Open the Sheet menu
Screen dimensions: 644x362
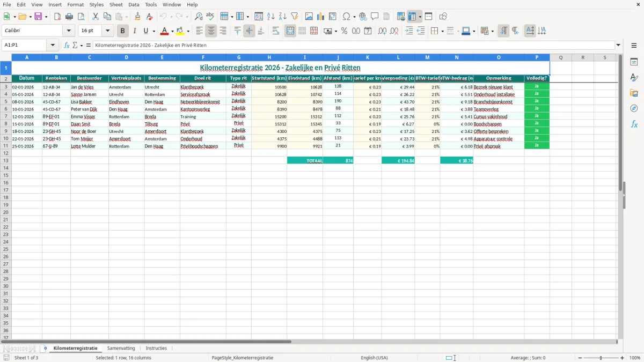tap(116, 4)
